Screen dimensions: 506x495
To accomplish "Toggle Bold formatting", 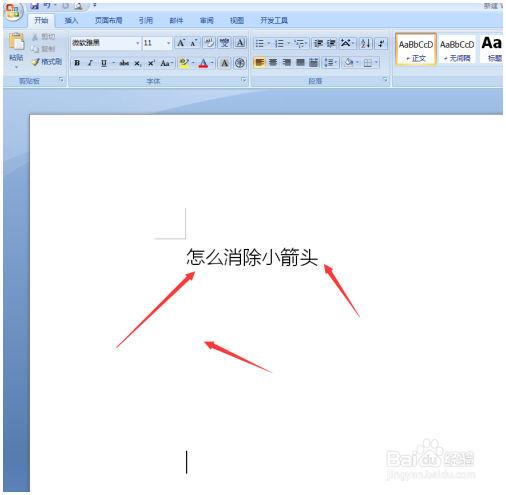I will tap(77, 63).
